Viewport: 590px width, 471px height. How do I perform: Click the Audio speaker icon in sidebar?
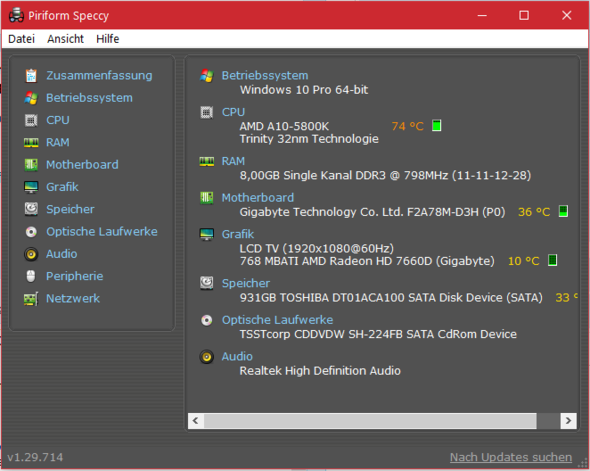[x=31, y=254]
